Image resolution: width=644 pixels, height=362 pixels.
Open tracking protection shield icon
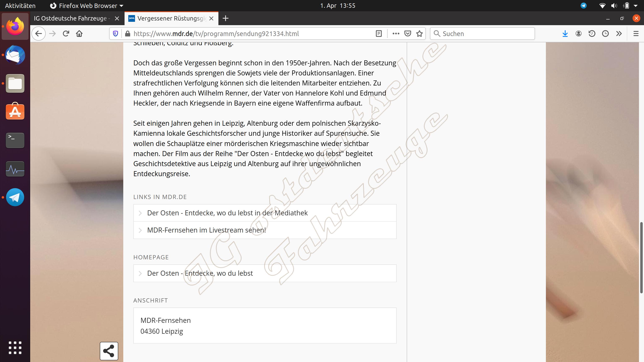click(x=116, y=34)
